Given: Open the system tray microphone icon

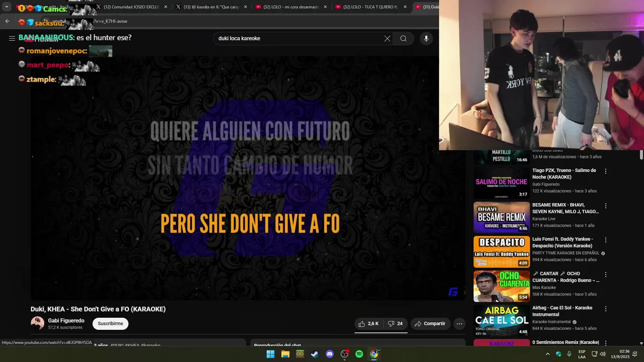Looking at the screenshot, I should click(569, 354).
